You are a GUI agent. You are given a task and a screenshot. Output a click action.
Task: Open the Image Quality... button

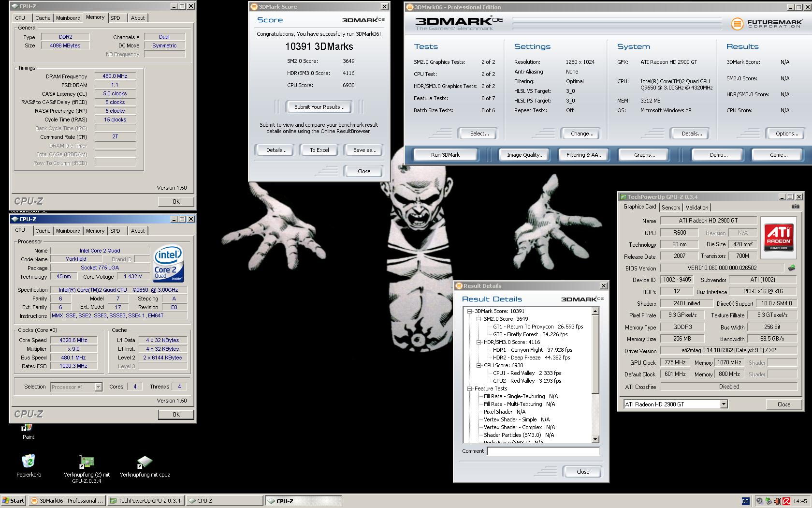pyautogui.click(x=525, y=155)
